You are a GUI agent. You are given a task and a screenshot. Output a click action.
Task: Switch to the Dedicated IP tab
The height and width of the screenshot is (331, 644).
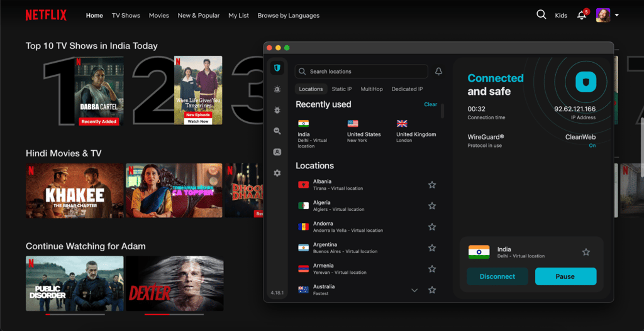click(x=407, y=89)
